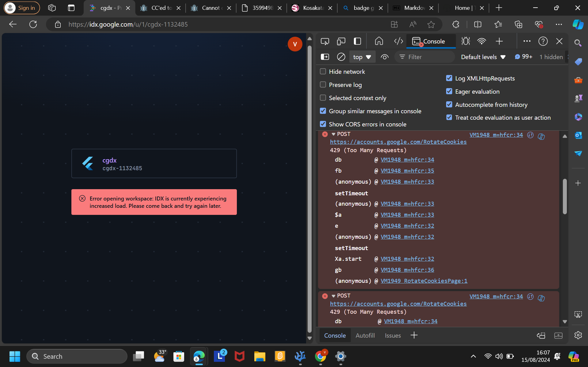The width and height of the screenshot is (588, 367).
Task: Enable the Preserve log checkbox
Action: point(323,85)
